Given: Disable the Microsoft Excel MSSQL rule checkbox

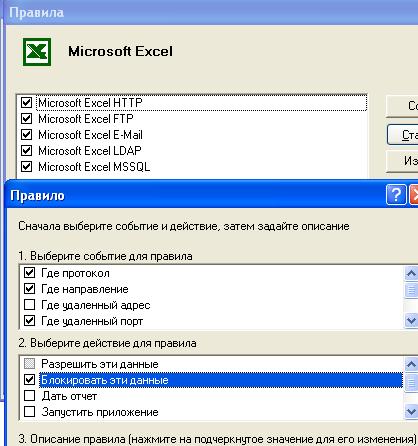Looking at the screenshot, I should pyautogui.click(x=26, y=166).
